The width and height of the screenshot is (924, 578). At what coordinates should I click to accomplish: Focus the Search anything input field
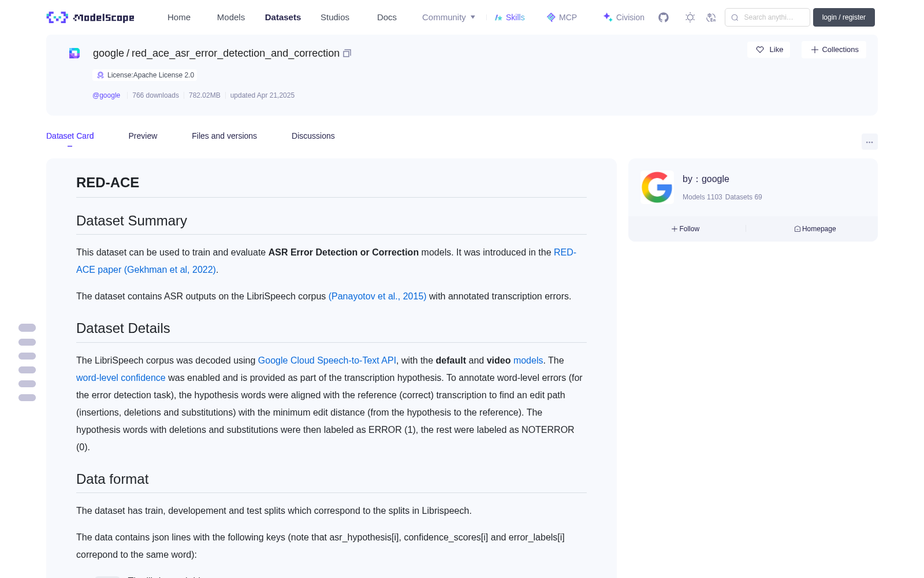767,17
